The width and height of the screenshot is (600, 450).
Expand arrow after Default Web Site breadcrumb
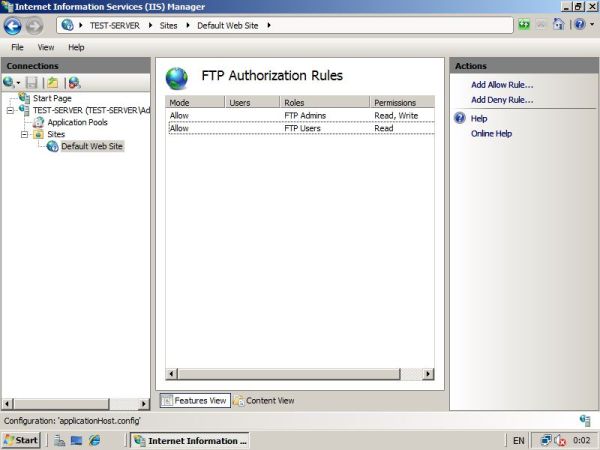(x=269, y=25)
